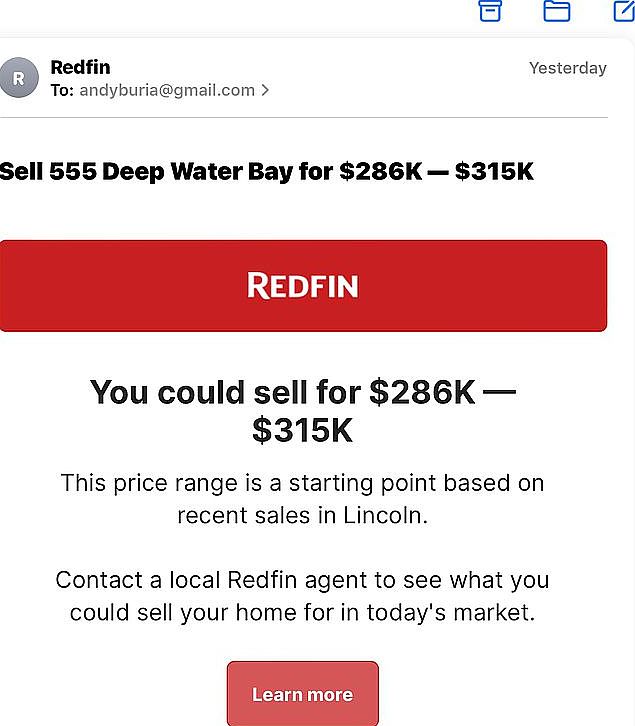Compose a new message
This screenshot has width=635, height=726.
pos(623,10)
